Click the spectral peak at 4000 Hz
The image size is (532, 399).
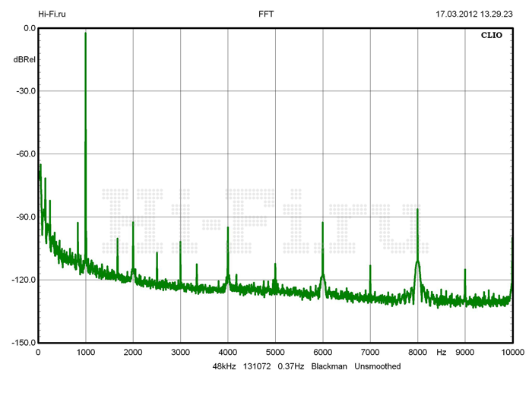pos(228,227)
